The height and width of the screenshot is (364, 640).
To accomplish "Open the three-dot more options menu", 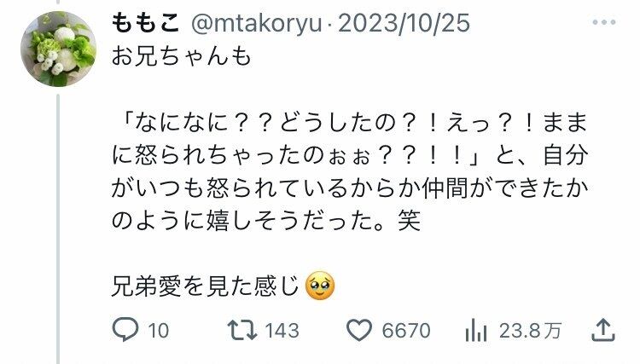I will [604, 22].
